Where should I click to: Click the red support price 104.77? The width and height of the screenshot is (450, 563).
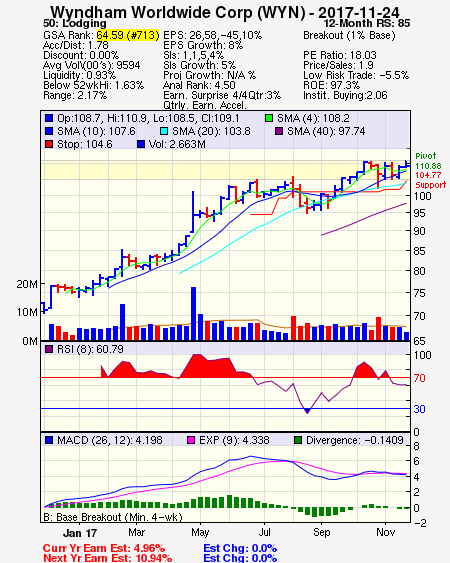click(428, 175)
